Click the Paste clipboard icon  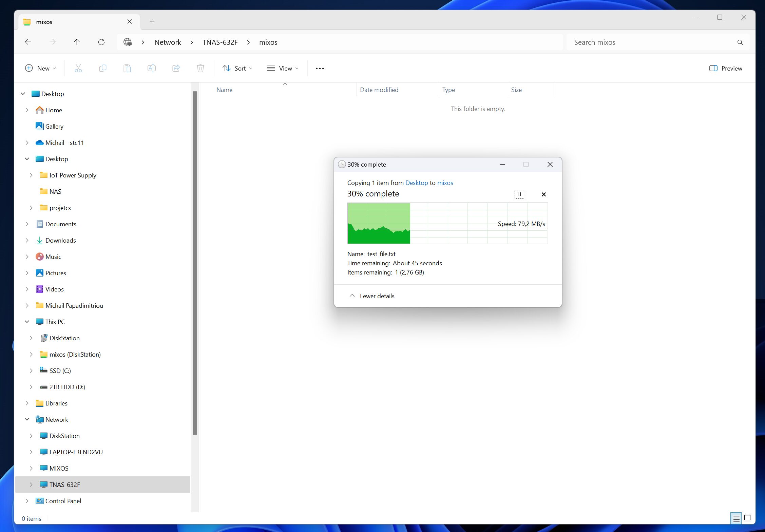coord(127,68)
